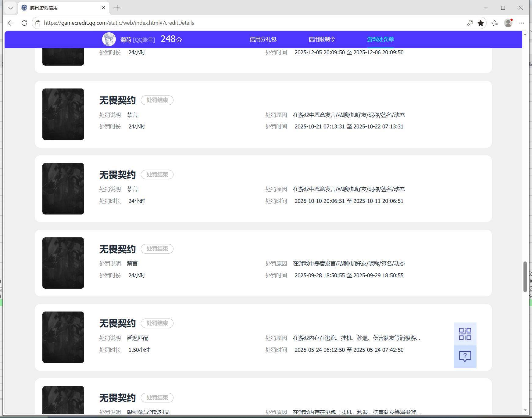Click the scrollbar up arrow

(x=525, y=34)
